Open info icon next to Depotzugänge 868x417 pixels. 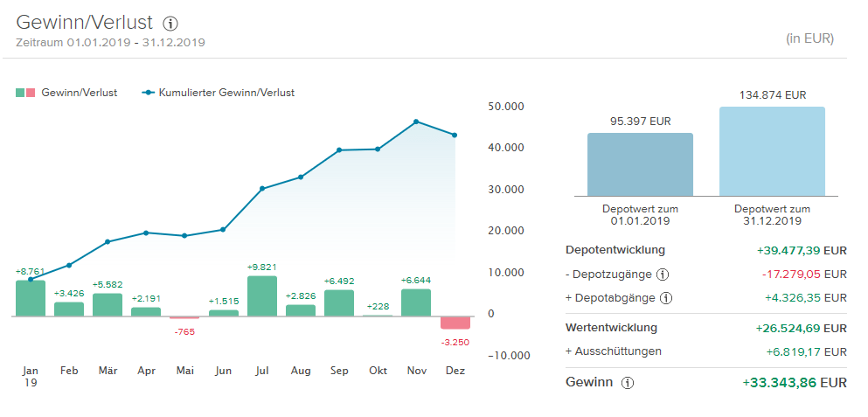[x=663, y=275]
